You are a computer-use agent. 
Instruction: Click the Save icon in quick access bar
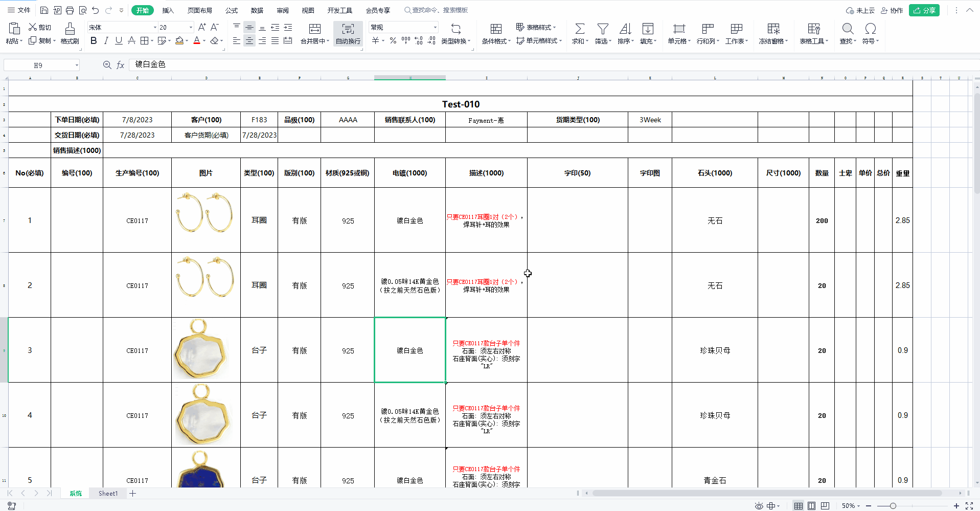click(44, 10)
